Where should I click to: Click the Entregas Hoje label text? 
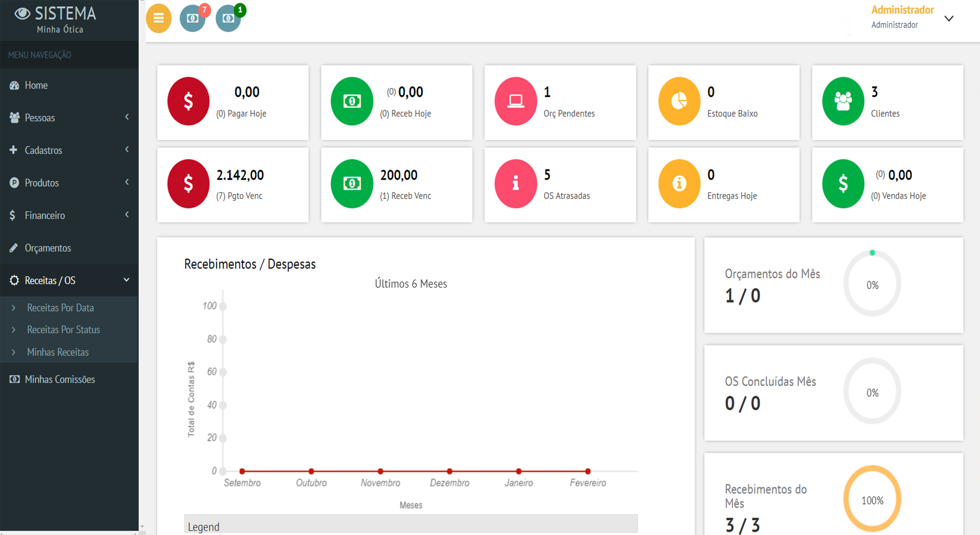[x=732, y=196]
